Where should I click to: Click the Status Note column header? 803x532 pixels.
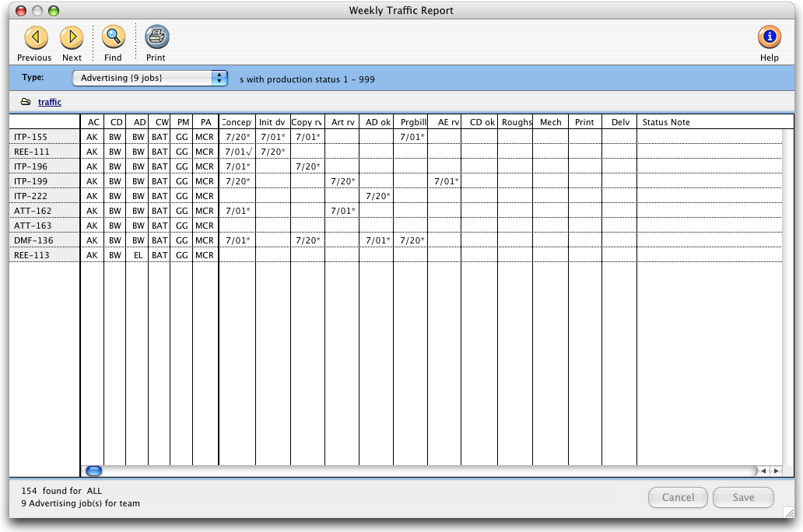666,122
